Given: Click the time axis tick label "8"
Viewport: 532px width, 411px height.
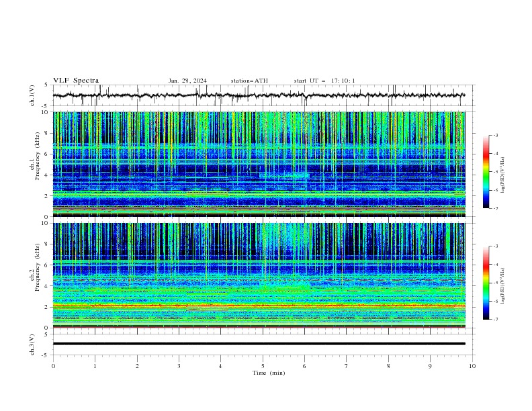Looking at the screenshot, I should coord(388,366).
